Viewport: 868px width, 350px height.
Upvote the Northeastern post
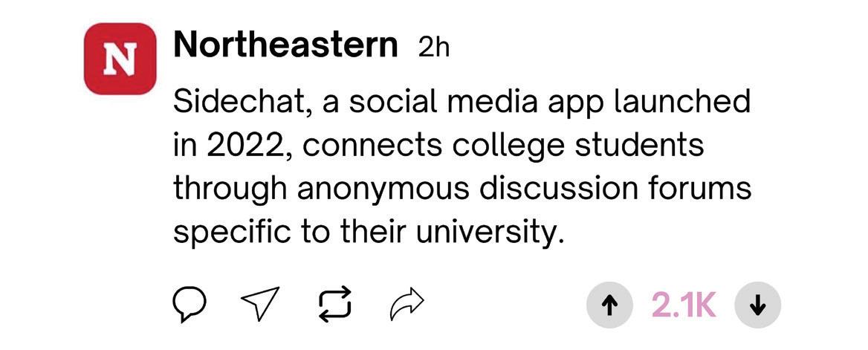[x=609, y=305]
